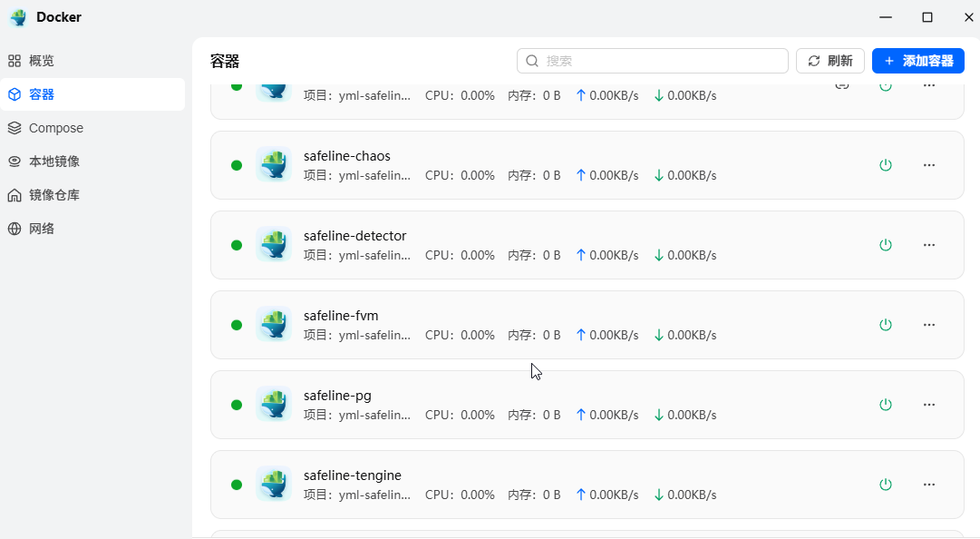Click safeline-detector green running status dot
Image resolution: width=980 pixels, height=539 pixels.
[237, 245]
